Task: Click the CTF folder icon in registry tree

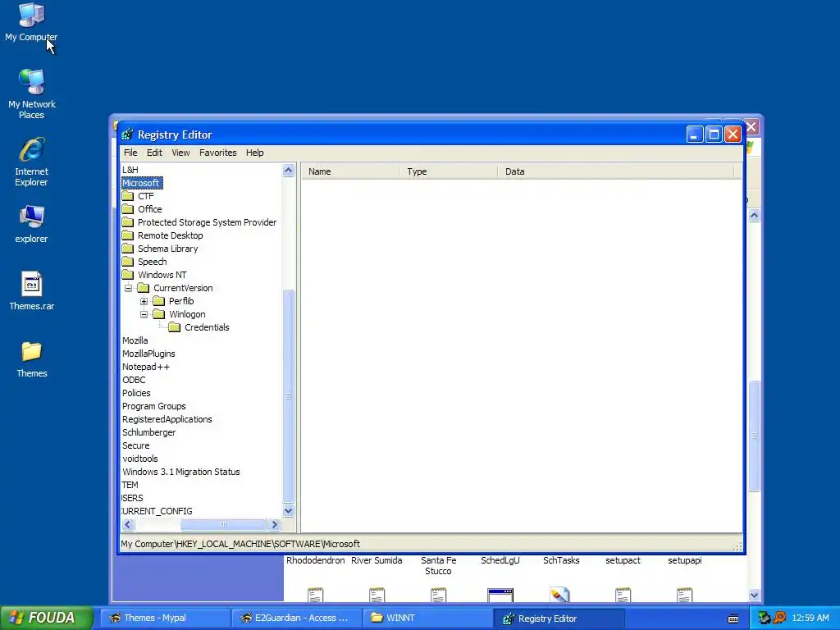Action: click(x=127, y=196)
